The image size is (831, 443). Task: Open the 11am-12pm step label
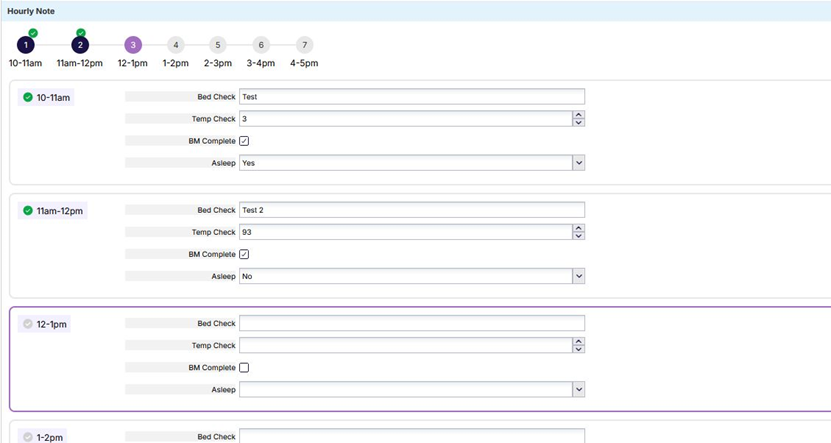[80, 63]
